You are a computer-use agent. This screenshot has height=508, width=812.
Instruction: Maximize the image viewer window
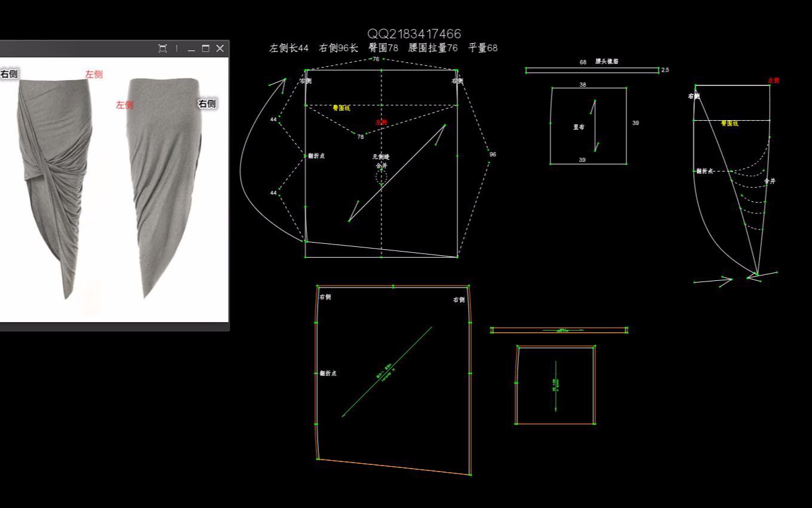pyautogui.click(x=205, y=48)
